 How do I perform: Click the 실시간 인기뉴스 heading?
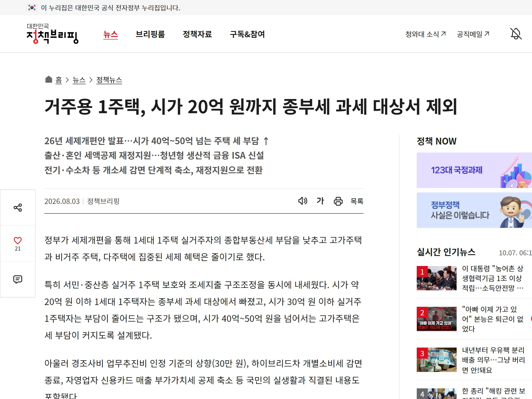[446, 252]
